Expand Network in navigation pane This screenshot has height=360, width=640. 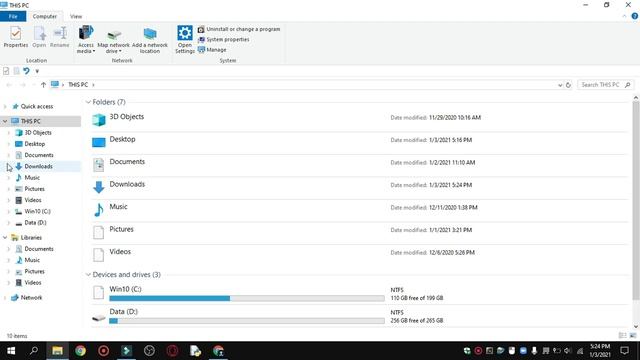click(5, 298)
